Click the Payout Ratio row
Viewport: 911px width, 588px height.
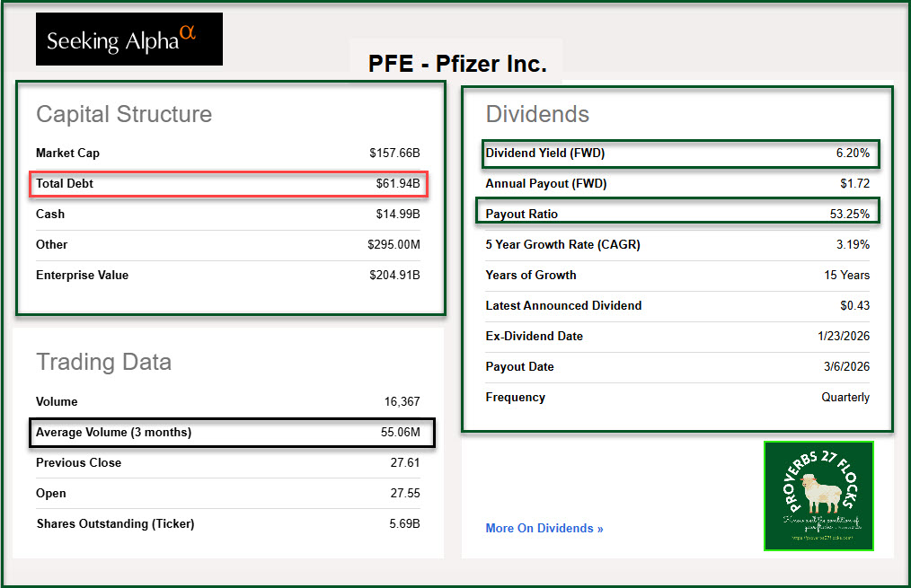tap(677, 215)
